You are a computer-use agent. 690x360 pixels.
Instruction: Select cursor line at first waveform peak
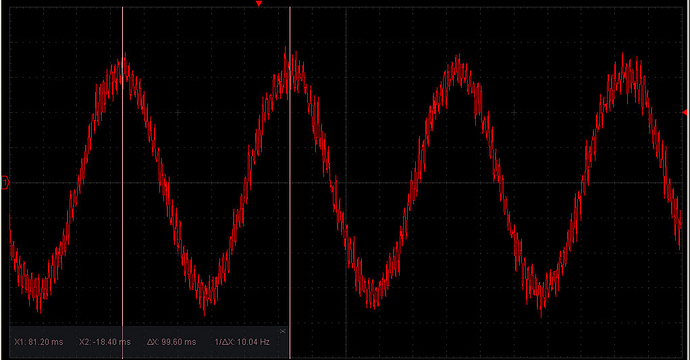click(x=122, y=176)
